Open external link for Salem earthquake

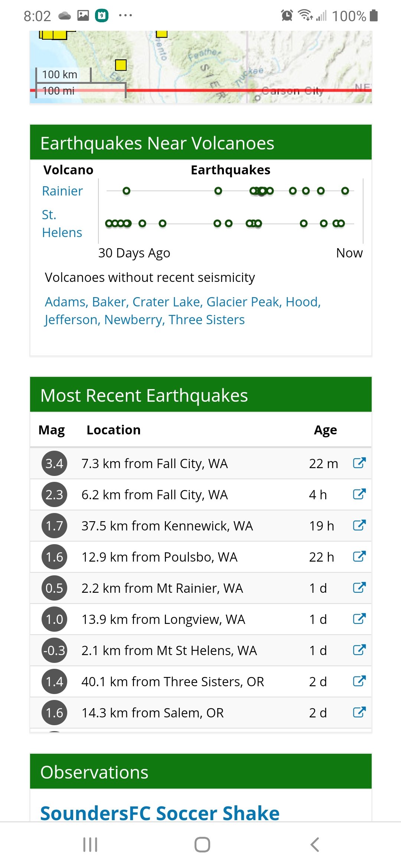click(x=359, y=712)
